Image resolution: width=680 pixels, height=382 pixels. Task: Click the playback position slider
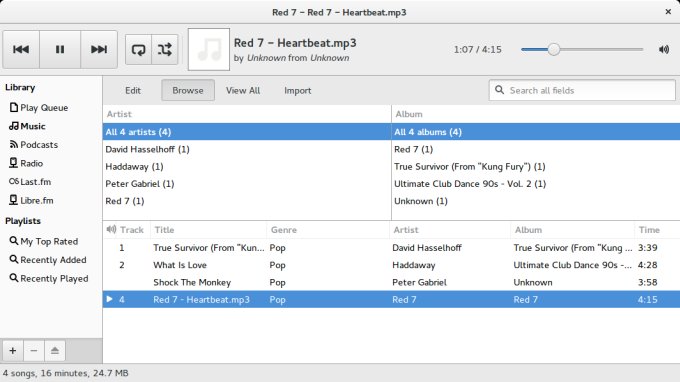pyautogui.click(x=582, y=49)
